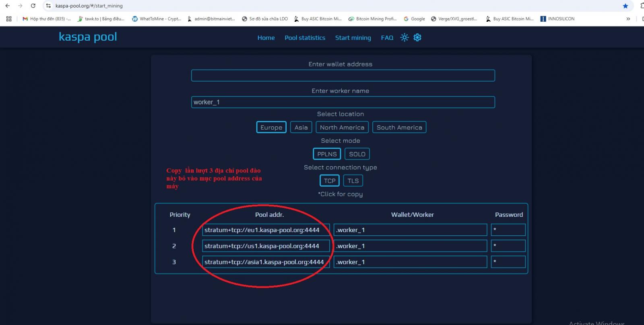The width and height of the screenshot is (644, 325).
Task: Open settings with the gear icon
Action: pyautogui.click(x=417, y=37)
